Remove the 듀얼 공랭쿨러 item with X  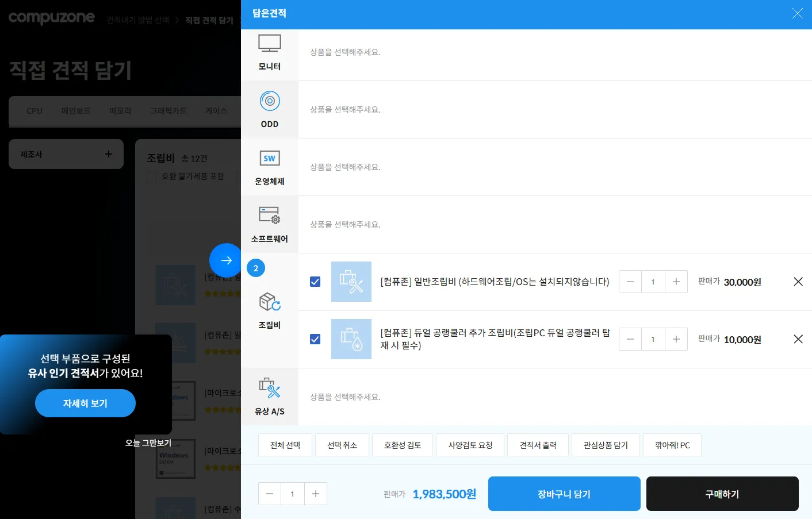(798, 339)
